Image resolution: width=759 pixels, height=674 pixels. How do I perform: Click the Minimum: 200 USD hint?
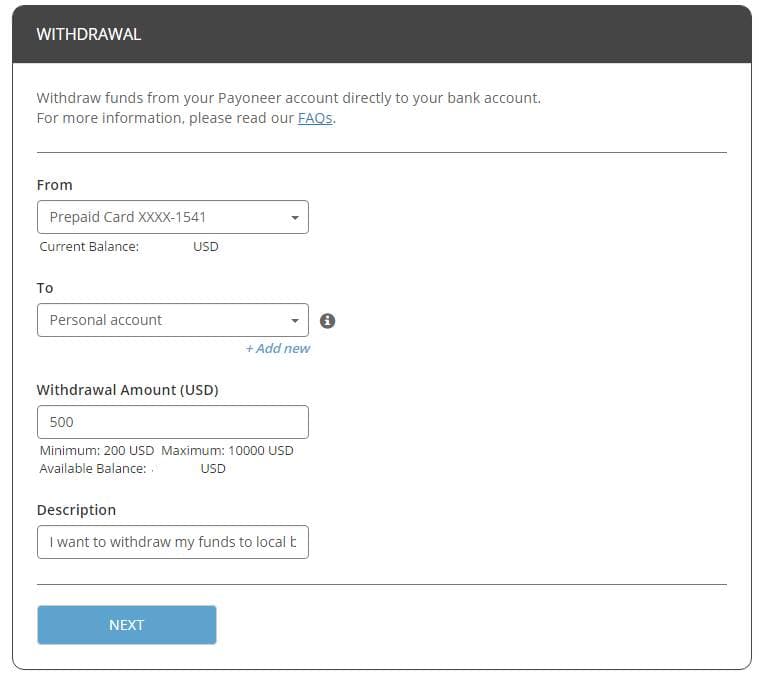(97, 451)
